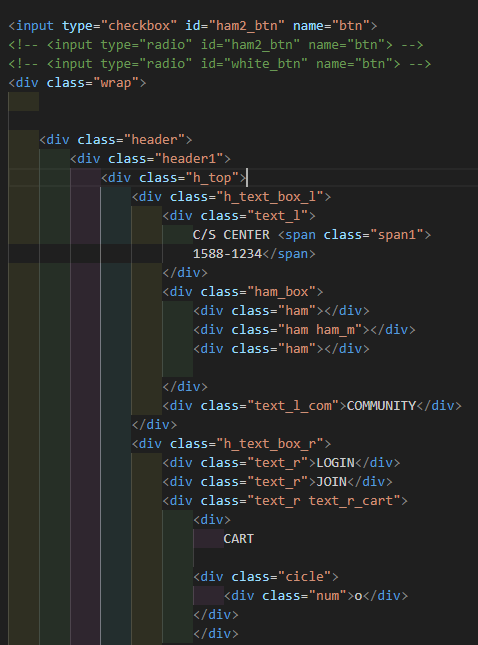Click the closing </span> tag
Screen dimensions: 478x645
(289, 254)
